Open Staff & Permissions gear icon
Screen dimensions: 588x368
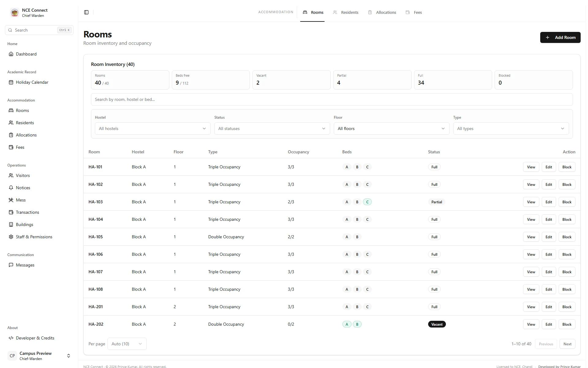[x=11, y=237]
